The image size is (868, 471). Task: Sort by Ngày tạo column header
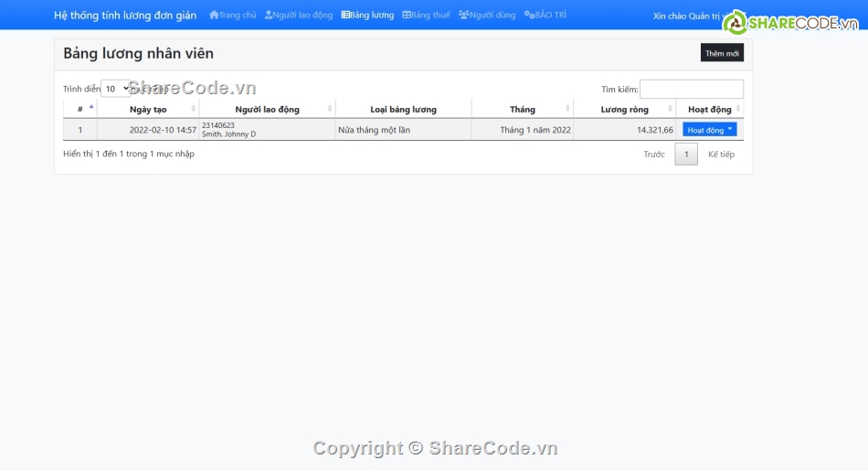click(x=148, y=109)
